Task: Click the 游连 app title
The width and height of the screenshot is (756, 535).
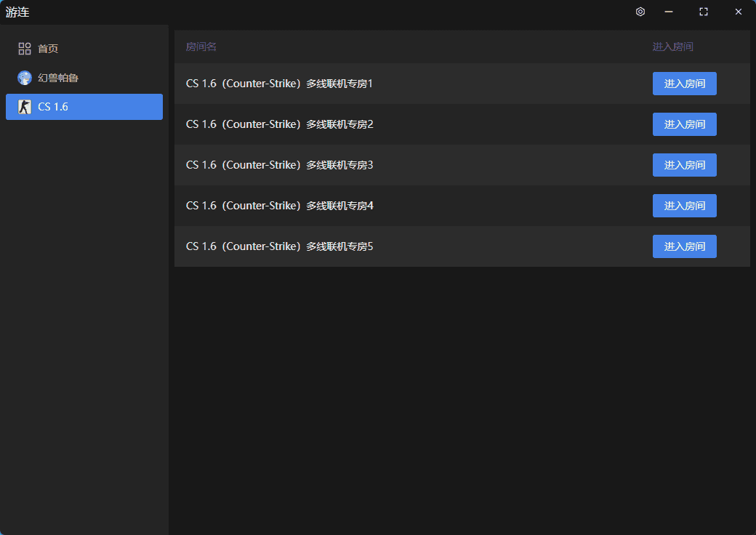Action: pyautogui.click(x=17, y=12)
